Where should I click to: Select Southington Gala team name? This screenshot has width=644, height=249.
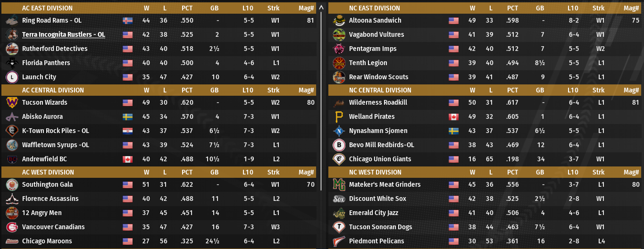click(x=47, y=184)
